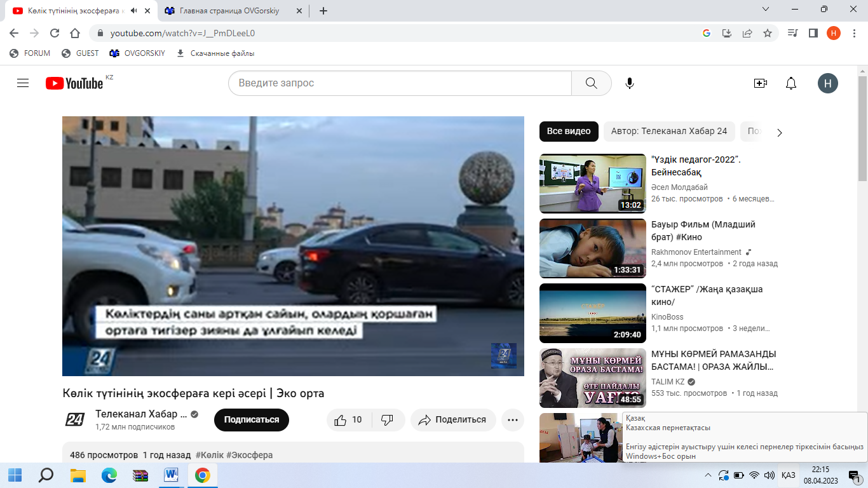The image size is (868, 488).
Task: Open the Create video camera icon
Action: pyautogui.click(x=760, y=83)
